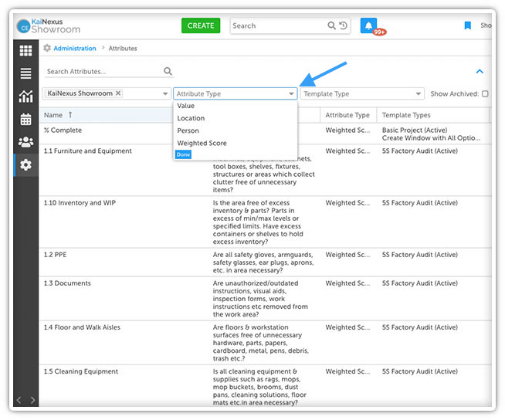The image size is (505, 420).
Task: Collapse the filter panel with the chevron
Action: pos(480,72)
